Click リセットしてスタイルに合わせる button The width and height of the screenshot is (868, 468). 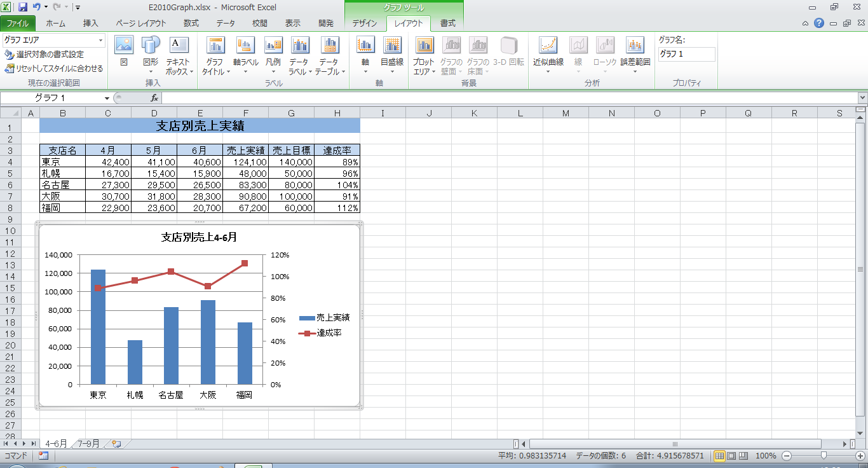[54, 68]
